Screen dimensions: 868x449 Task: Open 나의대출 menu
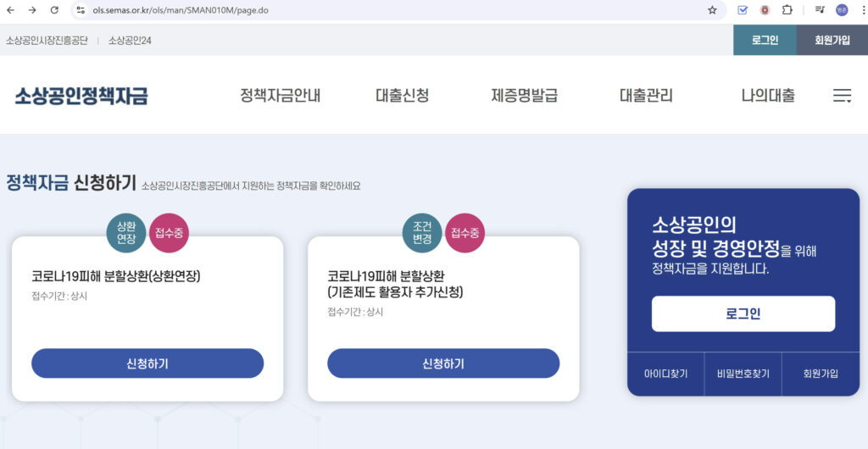click(768, 96)
